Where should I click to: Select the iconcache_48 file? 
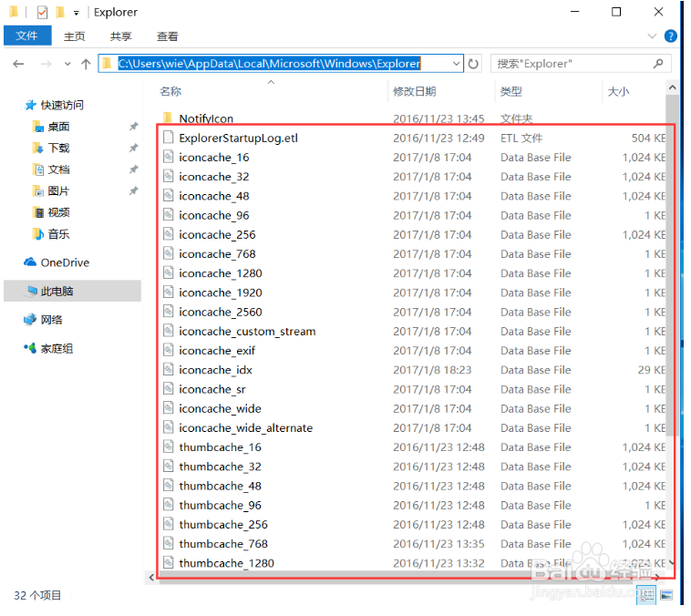213,196
